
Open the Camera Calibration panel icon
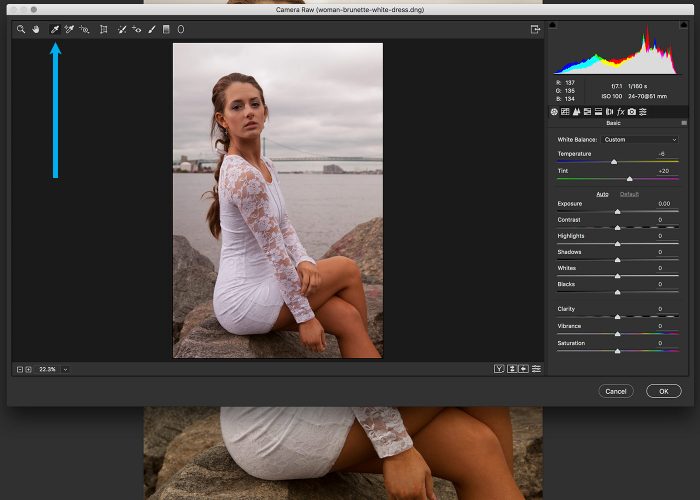pos(632,112)
